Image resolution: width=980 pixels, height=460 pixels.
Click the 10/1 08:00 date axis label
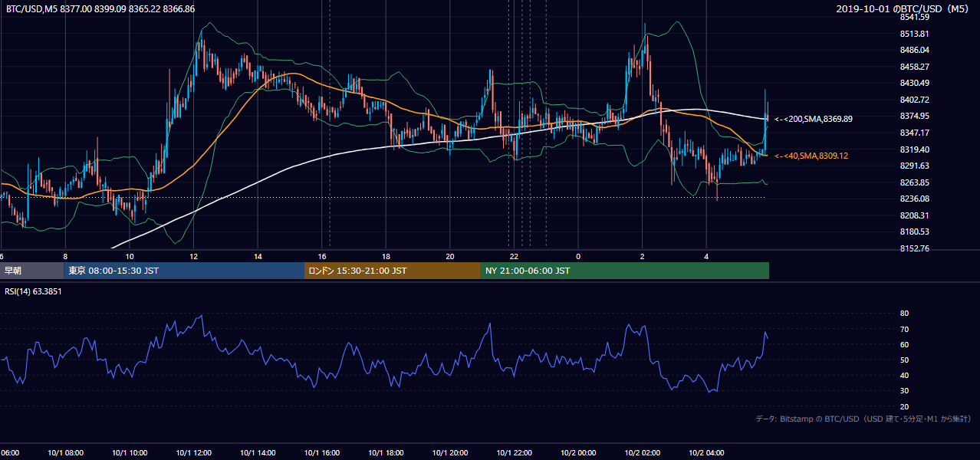click(x=65, y=452)
